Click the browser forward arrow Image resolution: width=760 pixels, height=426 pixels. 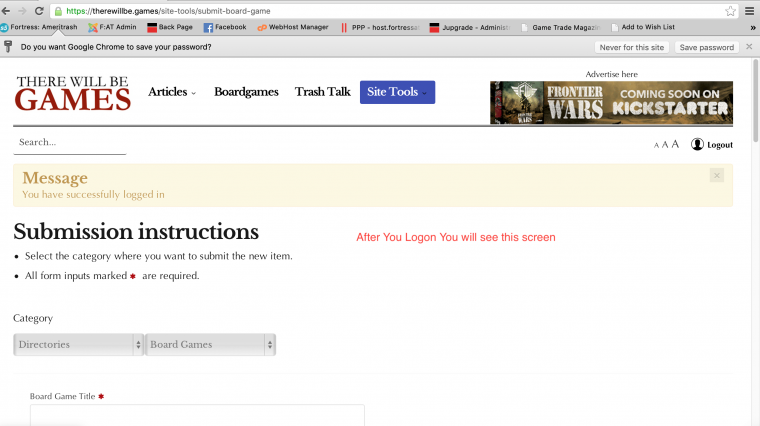(x=22, y=11)
